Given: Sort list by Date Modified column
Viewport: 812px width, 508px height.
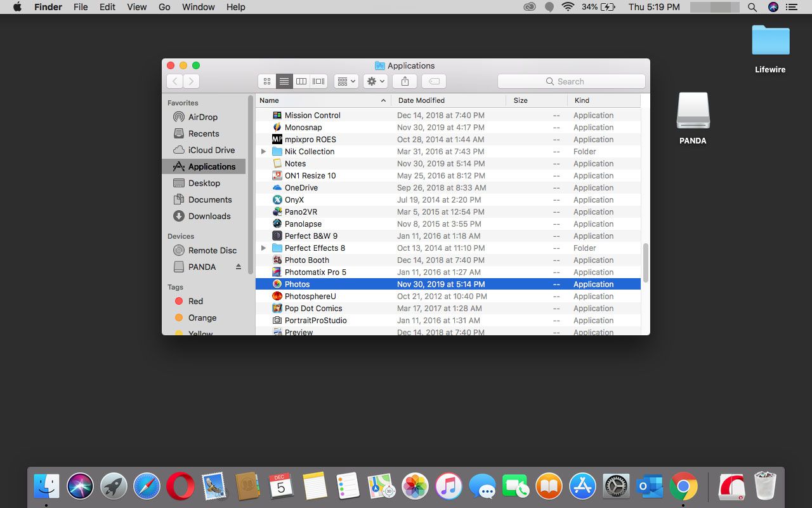Looking at the screenshot, I should click(449, 100).
